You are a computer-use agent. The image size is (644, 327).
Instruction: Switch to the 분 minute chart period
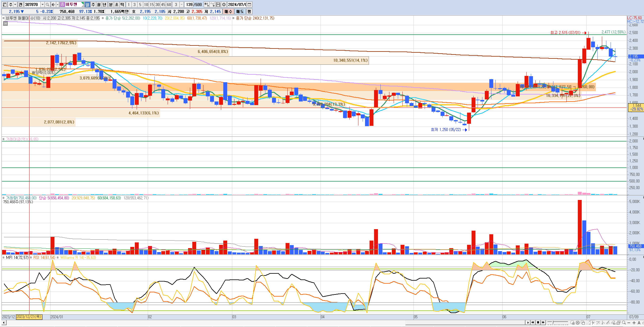click(111, 5)
